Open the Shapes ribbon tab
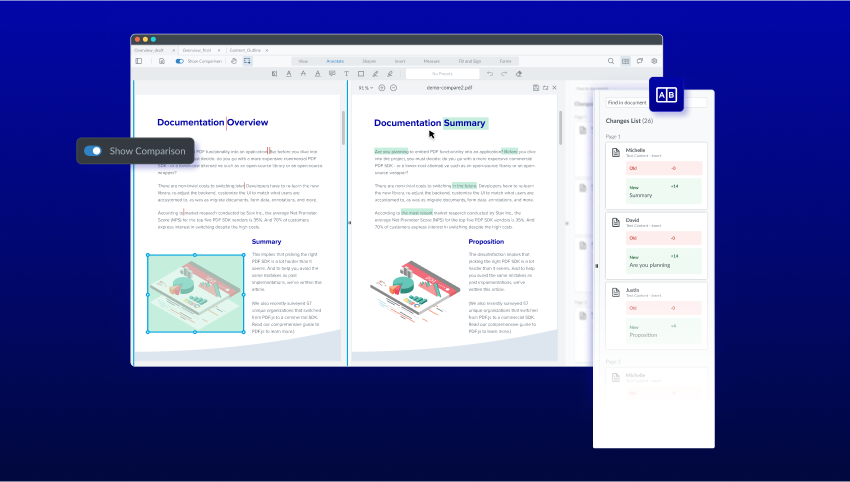The width and height of the screenshot is (850, 482). click(369, 61)
